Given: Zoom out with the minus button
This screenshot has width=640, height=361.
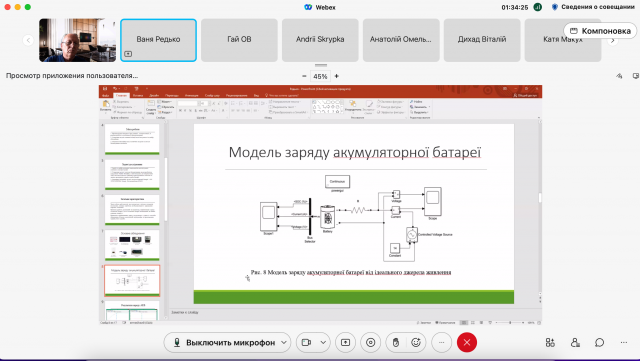Looking at the screenshot, I should pyautogui.click(x=304, y=76).
